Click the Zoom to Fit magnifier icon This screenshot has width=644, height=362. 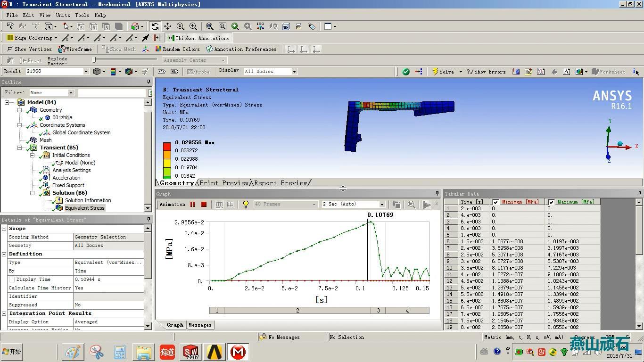pyautogui.click(x=210, y=26)
